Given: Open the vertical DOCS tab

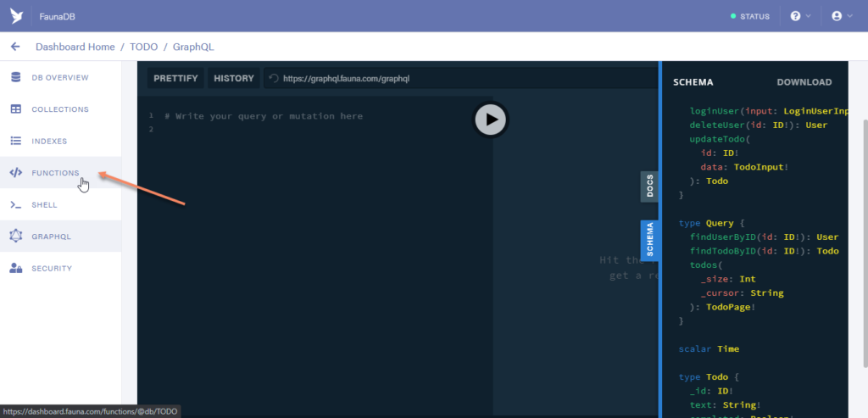Looking at the screenshot, I should 650,187.
